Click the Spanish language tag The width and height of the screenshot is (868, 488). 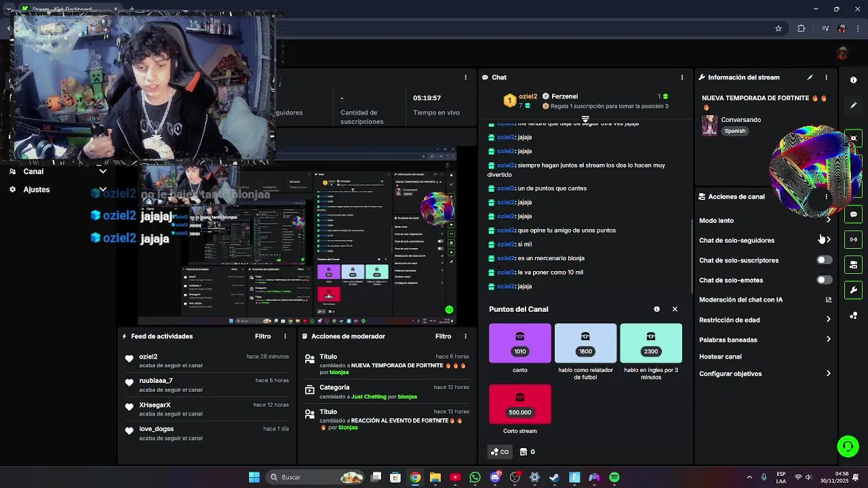tap(734, 131)
